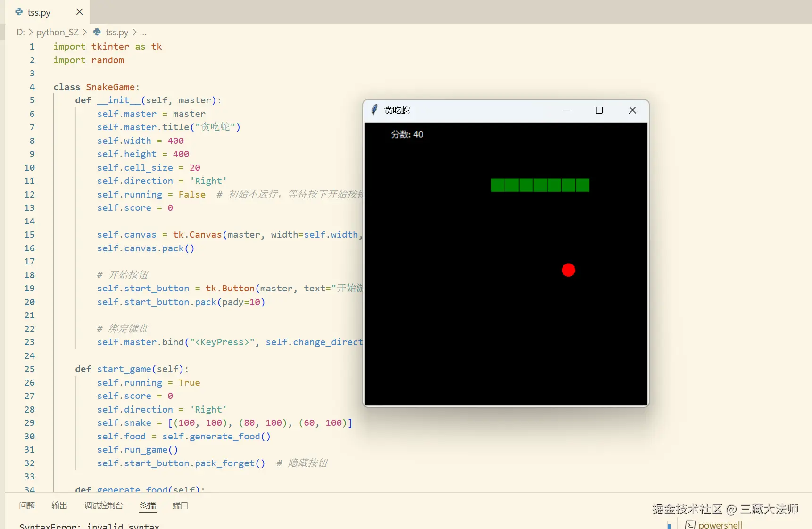
Task: Open the 输出 panel tab
Action: pyautogui.click(x=59, y=505)
